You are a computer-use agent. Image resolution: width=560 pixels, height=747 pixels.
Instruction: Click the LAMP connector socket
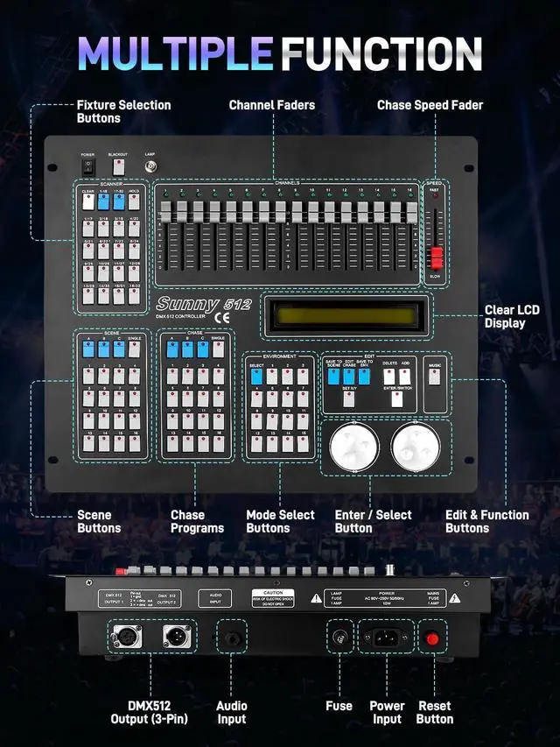point(151,166)
